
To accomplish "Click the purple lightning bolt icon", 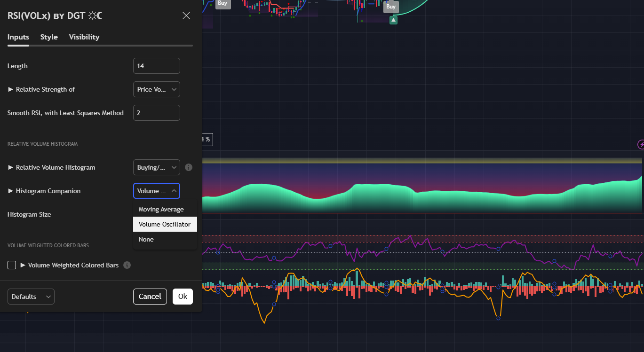I will pyautogui.click(x=641, y=144).
